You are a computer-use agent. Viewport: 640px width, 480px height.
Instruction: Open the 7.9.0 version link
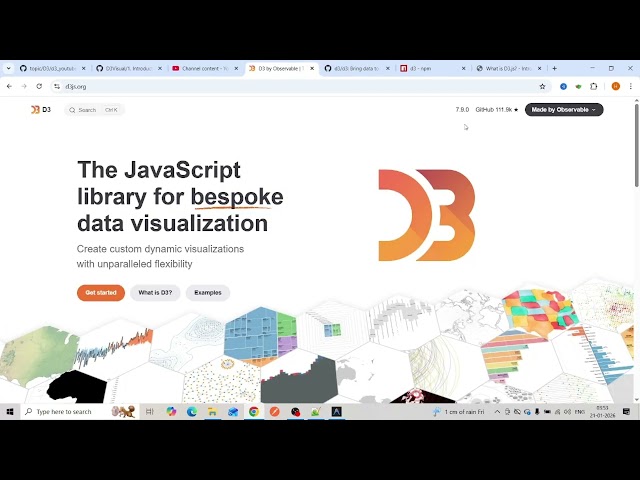tap(462, 109)
